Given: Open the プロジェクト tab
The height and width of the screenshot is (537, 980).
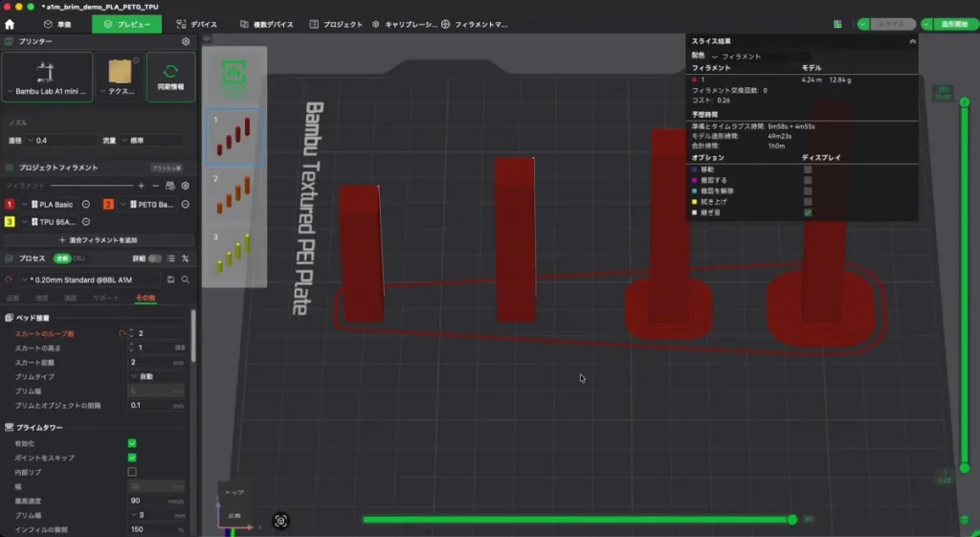Looking at the screenshot, I should pyautogui.click(x=336, y=24).
